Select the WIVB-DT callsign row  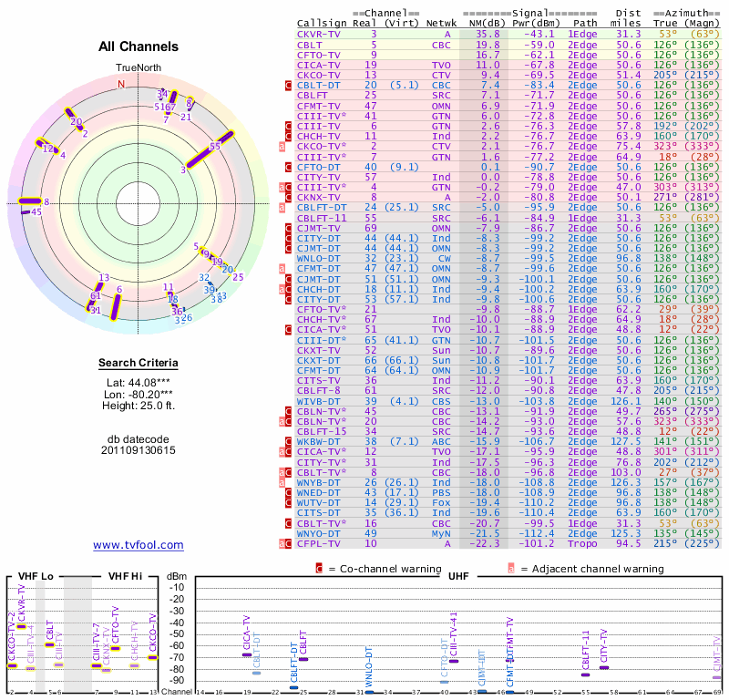[319, 400]
